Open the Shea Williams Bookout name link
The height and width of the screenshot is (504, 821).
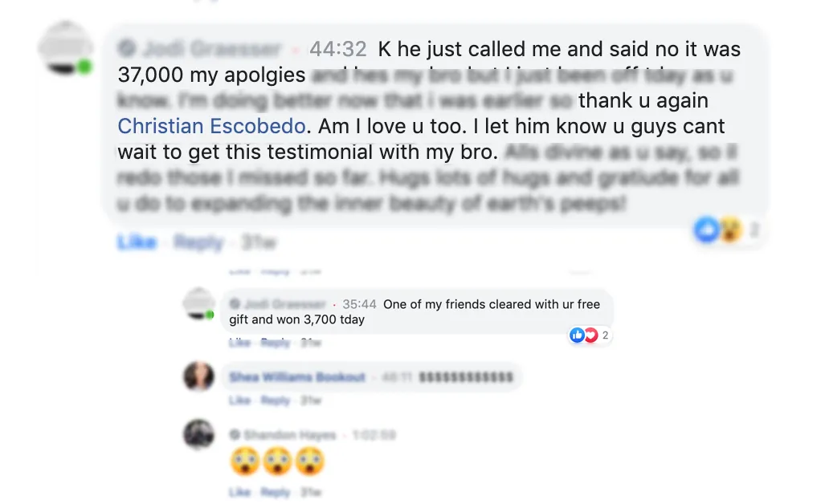coord(297,377)
